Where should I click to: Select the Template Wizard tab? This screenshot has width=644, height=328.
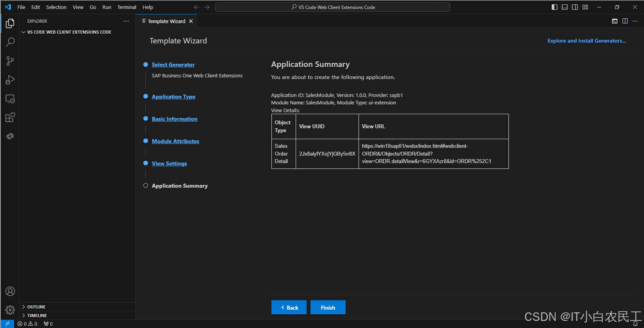click(166, 21)
